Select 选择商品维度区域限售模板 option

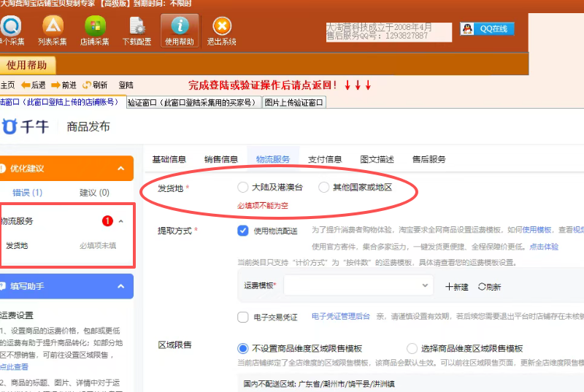pyautogui.click(x=412, y=348)
